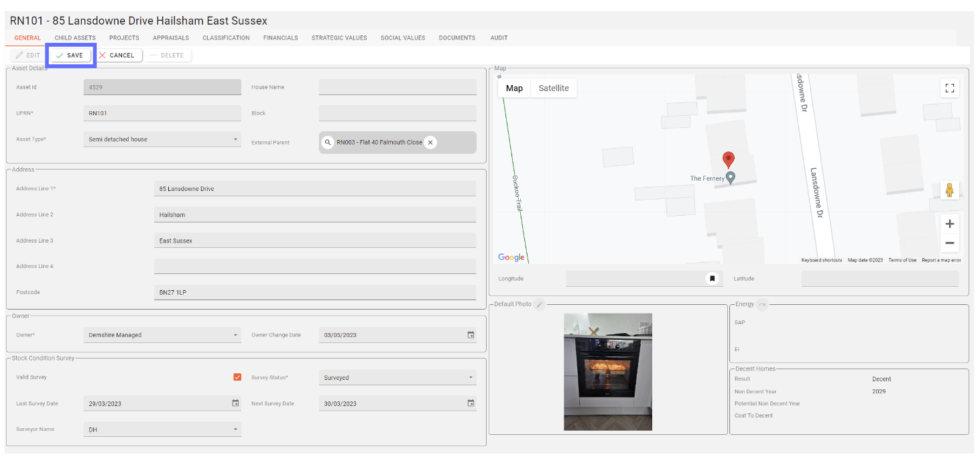
Task: Click the Latitude input field
Action: pos(880,279)
